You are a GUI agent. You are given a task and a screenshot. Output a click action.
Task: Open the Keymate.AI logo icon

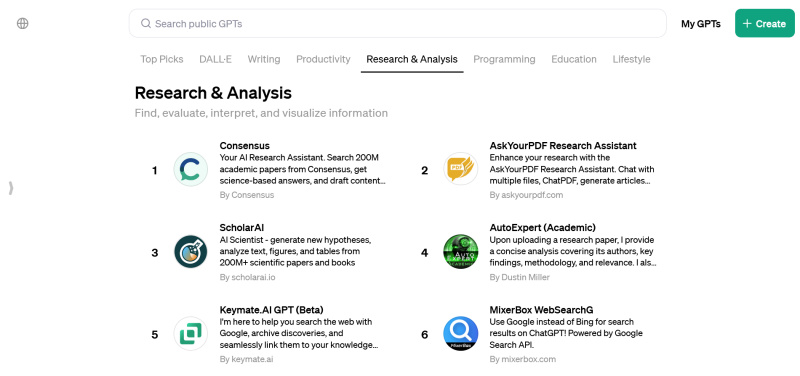[x=190, y=334]
